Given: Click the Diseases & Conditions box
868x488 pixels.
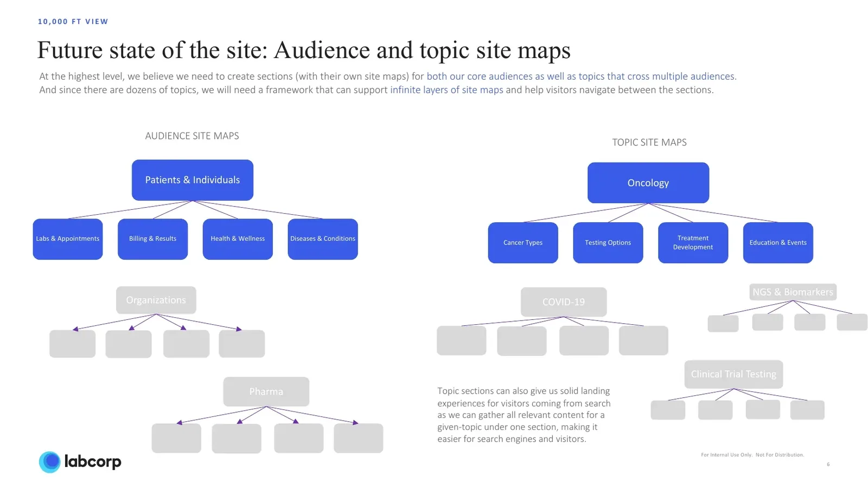Looking at the screenshot, I should click(x=323, y=239).
